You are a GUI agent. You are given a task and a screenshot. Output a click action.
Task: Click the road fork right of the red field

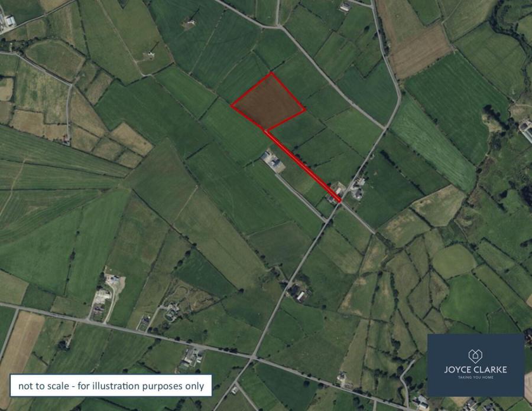(x=385, y=129)
